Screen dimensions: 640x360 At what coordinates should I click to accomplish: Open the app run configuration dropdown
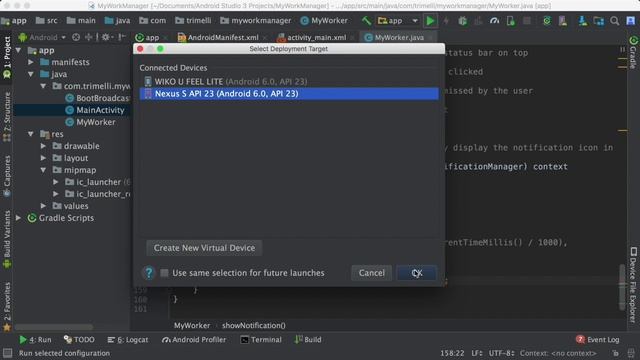coord(398,20)
